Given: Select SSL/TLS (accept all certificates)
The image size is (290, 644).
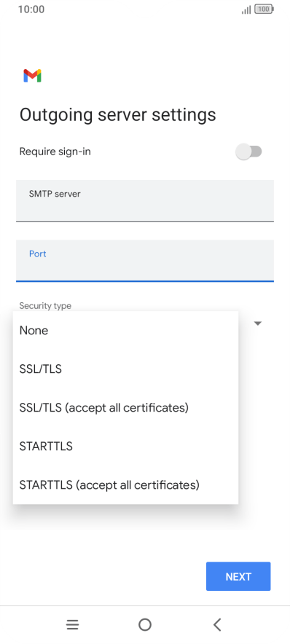Looking at the screenshot, I should pyautogui.click(x=126, y=407).
